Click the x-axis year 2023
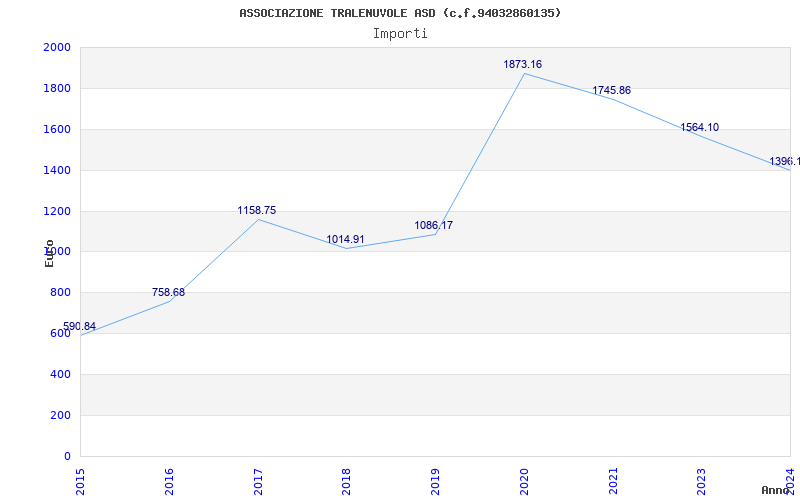Screen dimensions: 800x500 (702, 482)
